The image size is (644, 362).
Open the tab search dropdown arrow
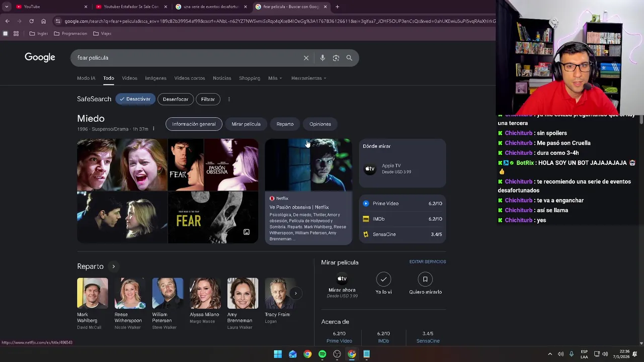coord(7,7)
